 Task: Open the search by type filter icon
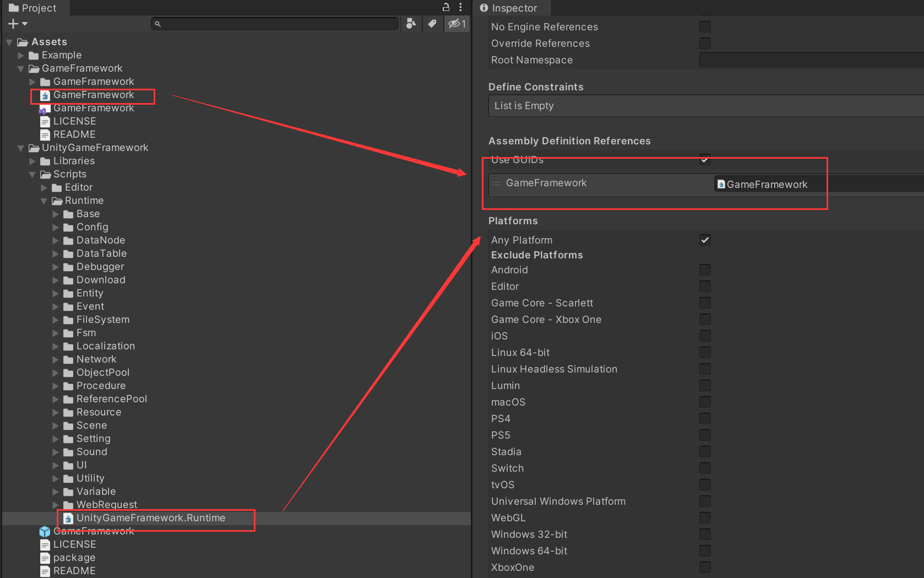click(411, 24)
